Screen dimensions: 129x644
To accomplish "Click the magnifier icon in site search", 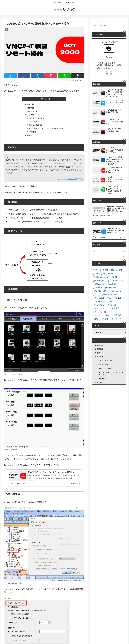I will 124,26.
